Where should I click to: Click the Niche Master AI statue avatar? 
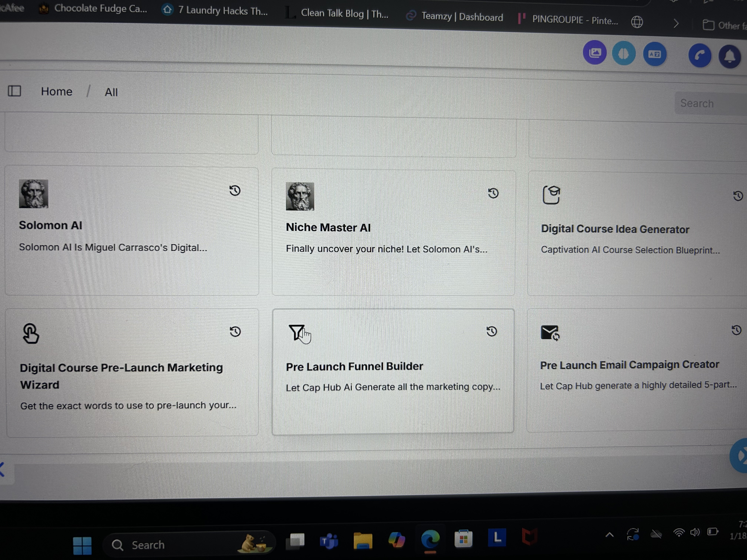pos(300,196)
